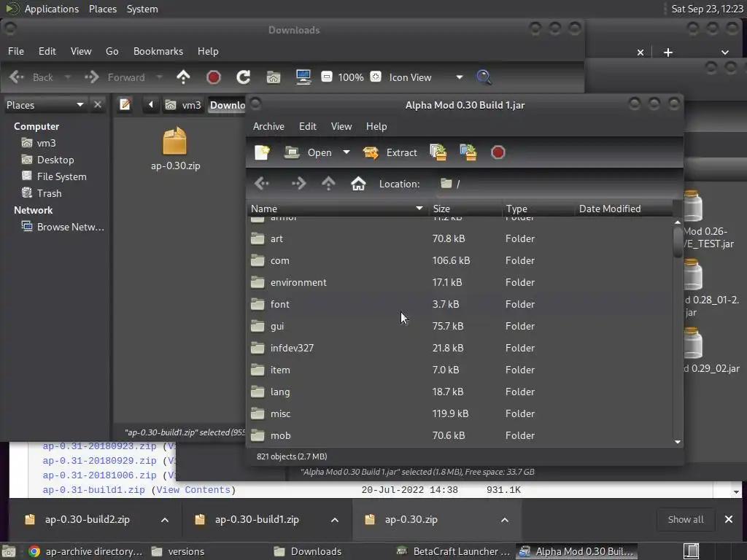Expand the Open recent archives arrow
This screenshot has height=560, width=747.
coord(347,152)
